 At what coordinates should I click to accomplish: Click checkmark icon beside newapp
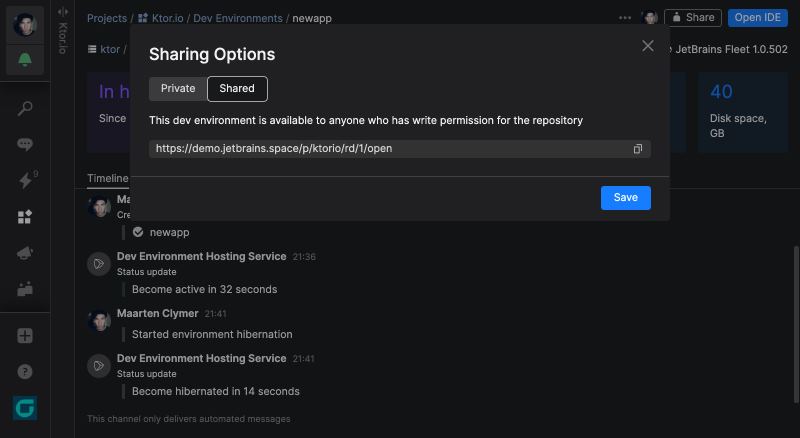138,232
